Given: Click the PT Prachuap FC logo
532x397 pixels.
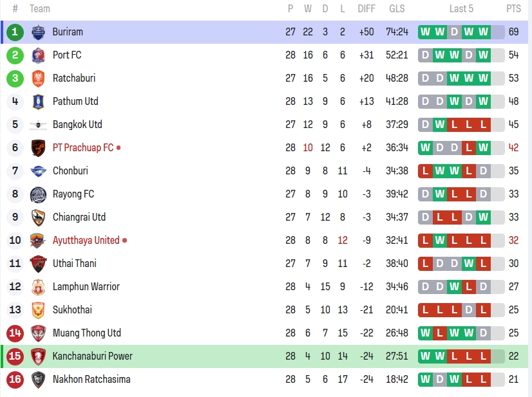Looking at the screenshot, I should pyautogui.click(x=38, y=147).
